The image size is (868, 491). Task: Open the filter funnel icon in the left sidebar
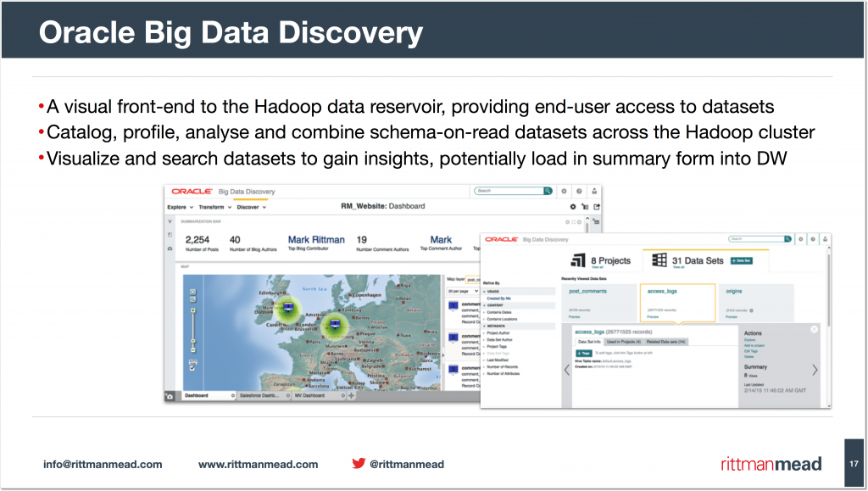(x=170, y=221)
